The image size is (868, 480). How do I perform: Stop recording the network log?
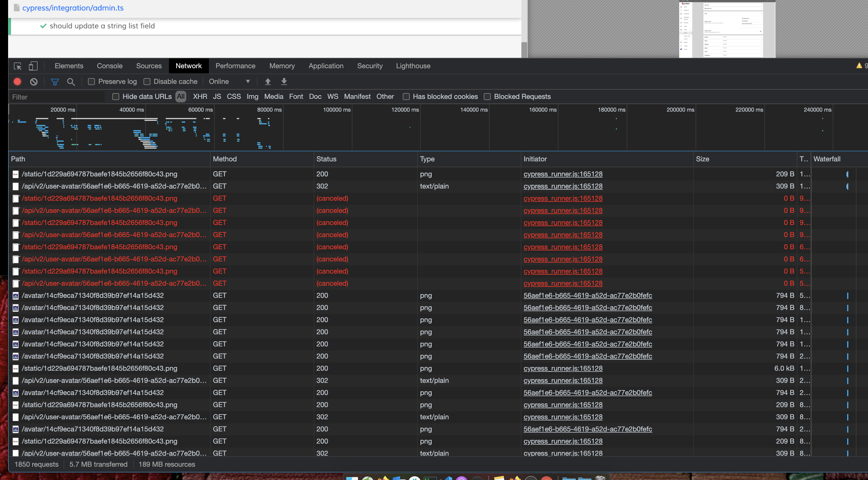coord(17,82)
